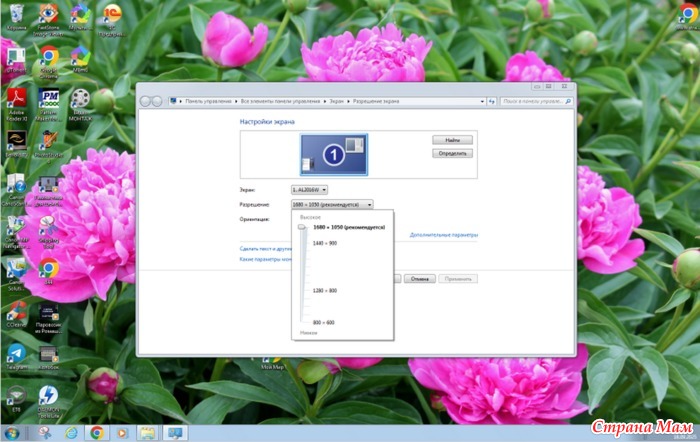Click the Отмена button

point(419,279)
